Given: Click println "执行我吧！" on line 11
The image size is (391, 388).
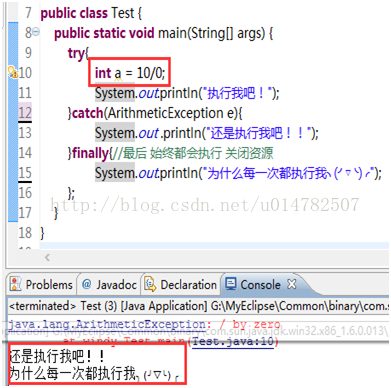Looking at the screenshot, I should click(x=187, y=93).
